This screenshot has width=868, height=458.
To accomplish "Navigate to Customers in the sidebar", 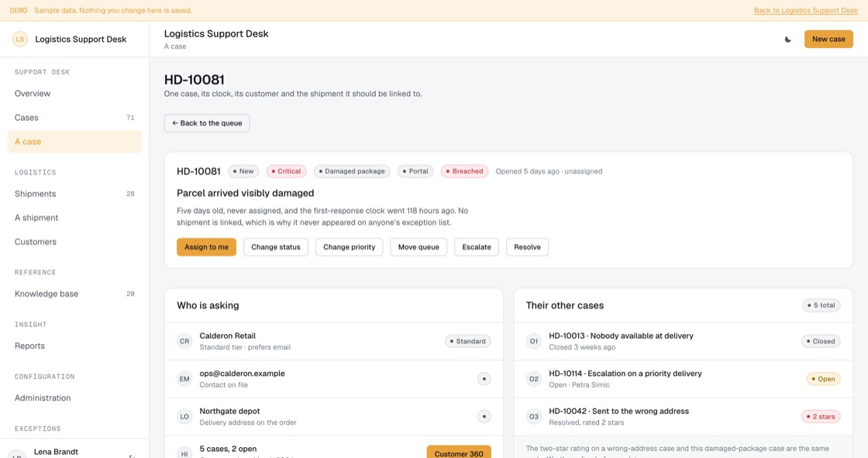I will 74,242.
